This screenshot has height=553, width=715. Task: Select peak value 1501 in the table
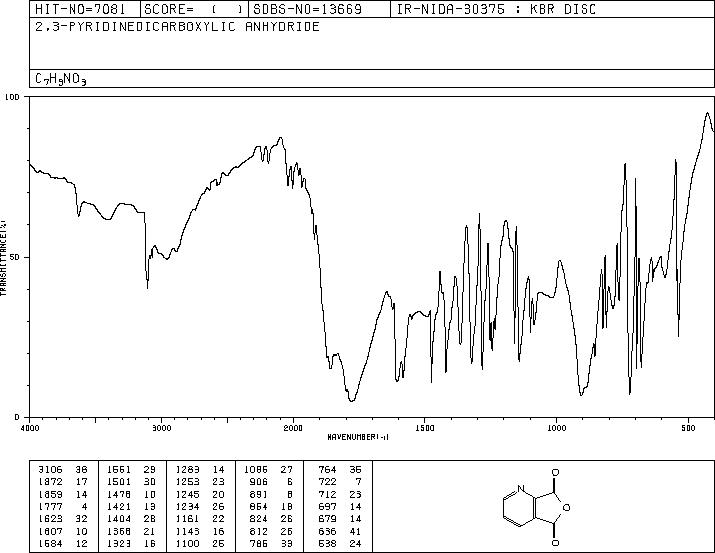tap(119, 481)
